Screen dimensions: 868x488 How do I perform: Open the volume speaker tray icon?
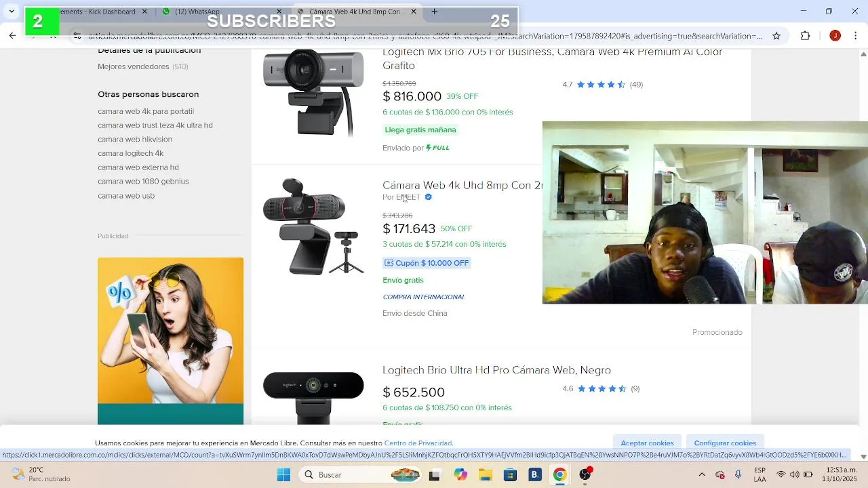(794, 474)
